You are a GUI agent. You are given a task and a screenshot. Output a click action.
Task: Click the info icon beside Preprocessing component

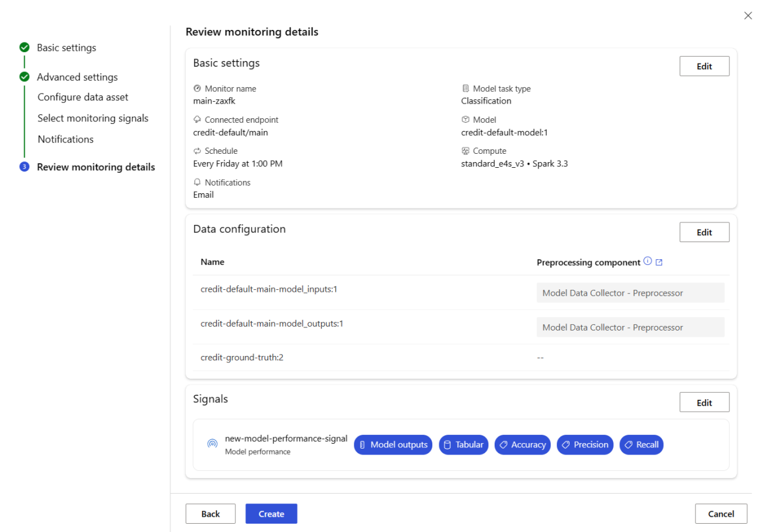(x=647, y=261)
